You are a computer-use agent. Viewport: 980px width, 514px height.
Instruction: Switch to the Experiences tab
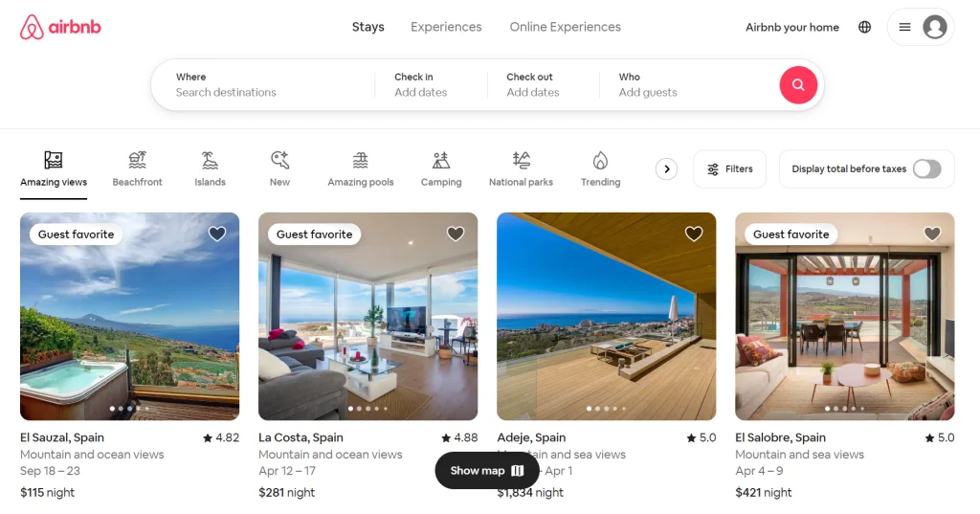click(x=446, y=27)
